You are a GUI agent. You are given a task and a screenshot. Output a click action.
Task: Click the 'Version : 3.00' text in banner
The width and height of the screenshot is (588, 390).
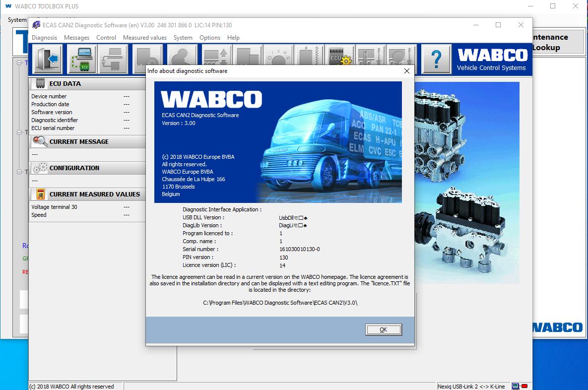pyautogui.click(x=179, y=123)
